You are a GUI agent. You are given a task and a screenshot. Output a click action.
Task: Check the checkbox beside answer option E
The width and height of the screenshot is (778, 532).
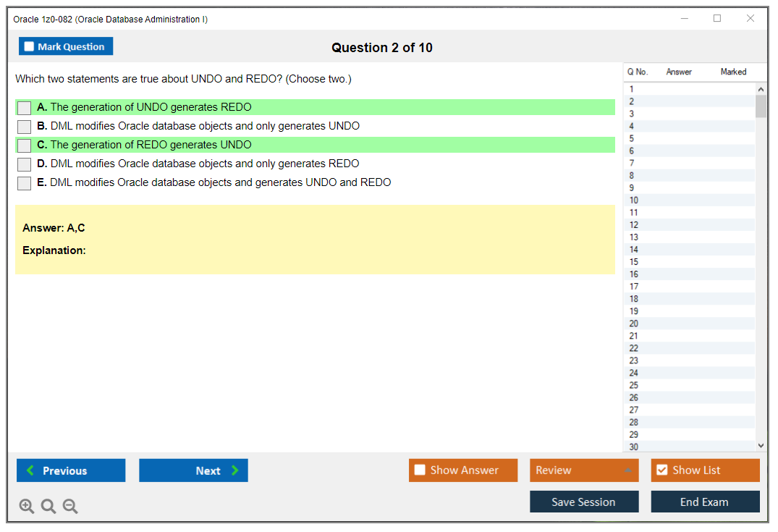point(24,182)
